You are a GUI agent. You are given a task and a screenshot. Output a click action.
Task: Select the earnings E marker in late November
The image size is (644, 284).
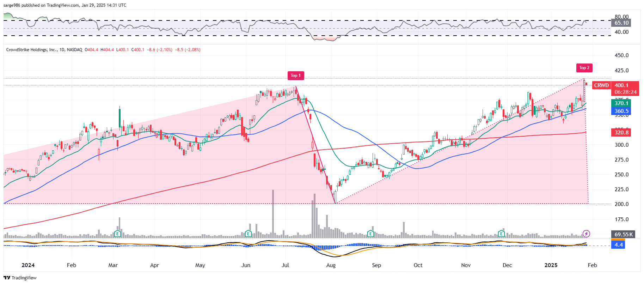coord(501,234)
